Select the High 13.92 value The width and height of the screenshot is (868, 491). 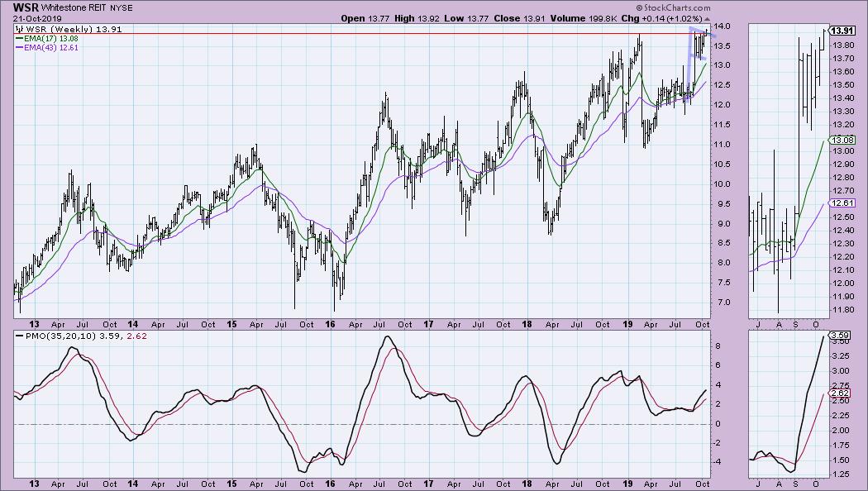(x=417, y=18)
